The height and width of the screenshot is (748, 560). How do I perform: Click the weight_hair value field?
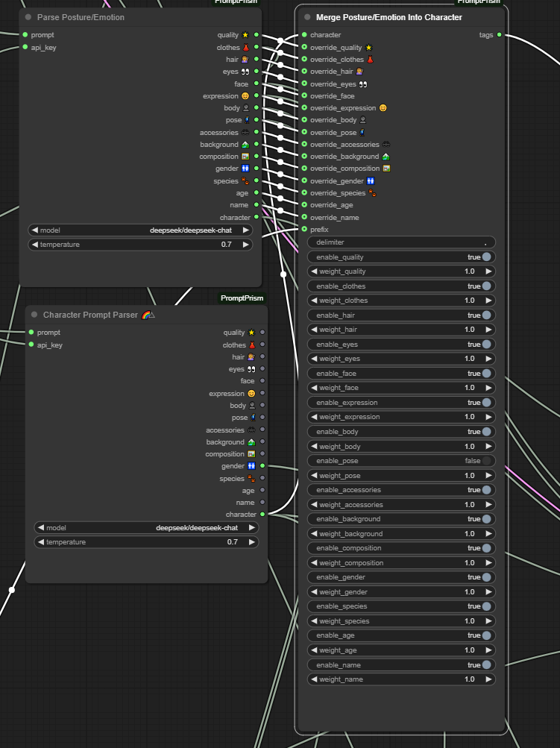click(x=402, y=330)
